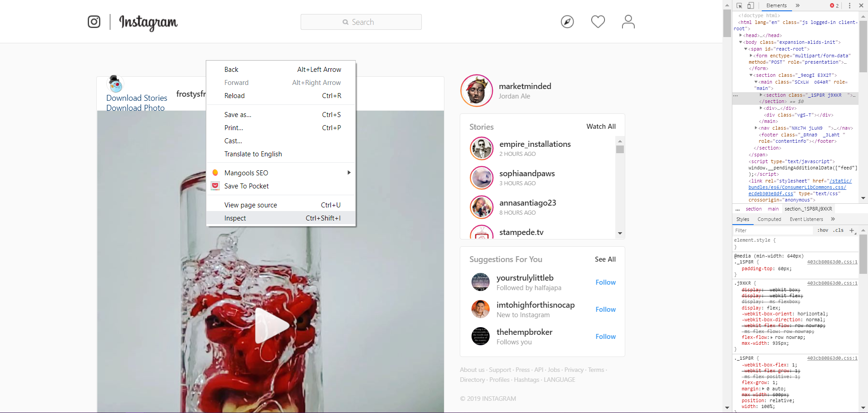The width and height of the screenshot is (868, 413).
Task: View empire_installations story avatar
Action: pyautogui.click(x=481, y=148)
